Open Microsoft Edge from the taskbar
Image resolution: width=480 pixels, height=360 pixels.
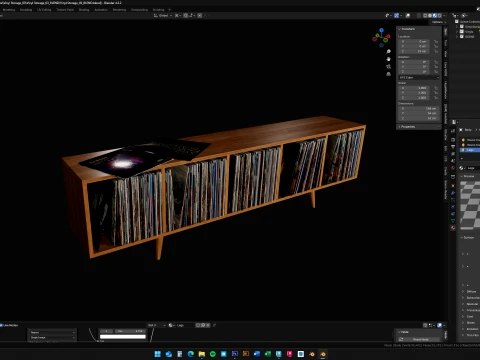tap(191, 354)
